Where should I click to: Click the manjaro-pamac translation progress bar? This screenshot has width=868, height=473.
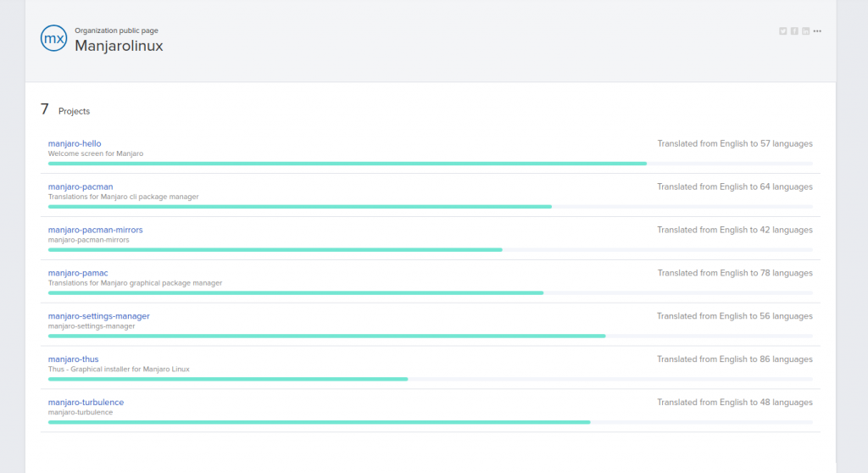430,293
